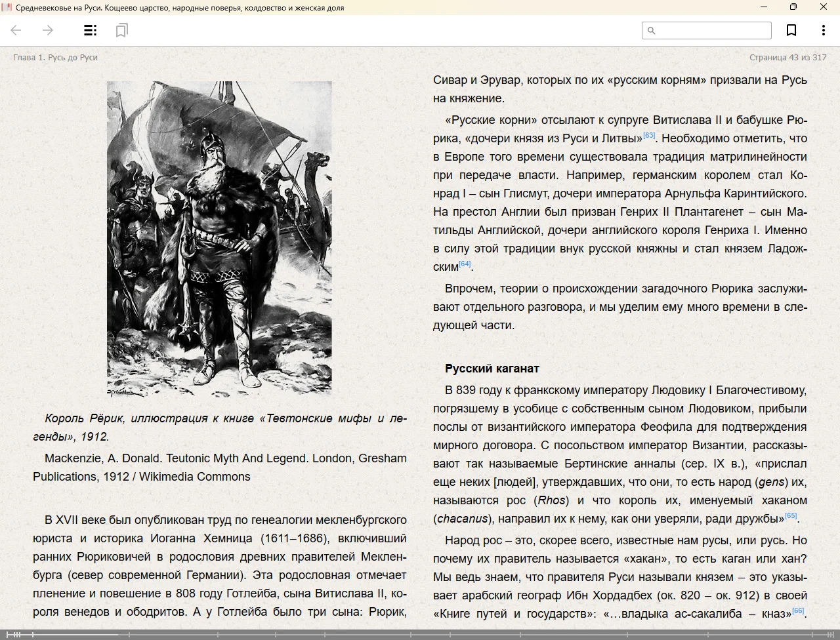Click the reading progress bar at bottom
Image resolution: width=840 pixels, height=640 pixels.
(420, 635)
